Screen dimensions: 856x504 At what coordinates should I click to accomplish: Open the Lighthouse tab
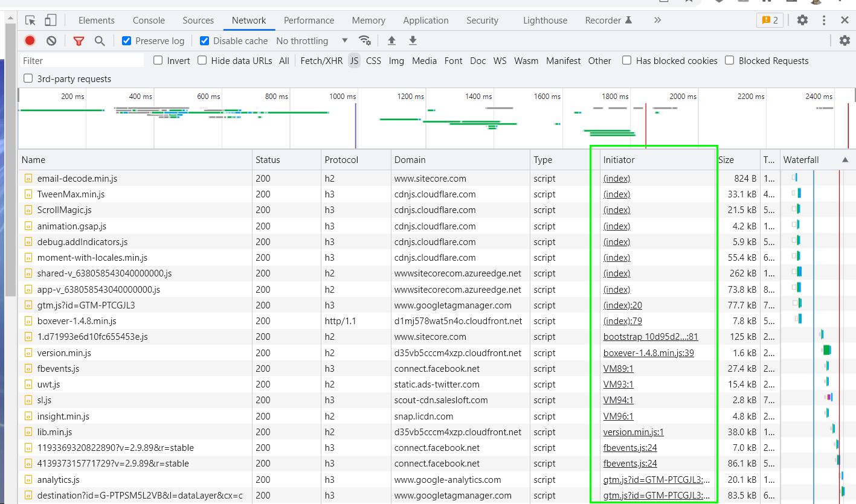(545, 21)
